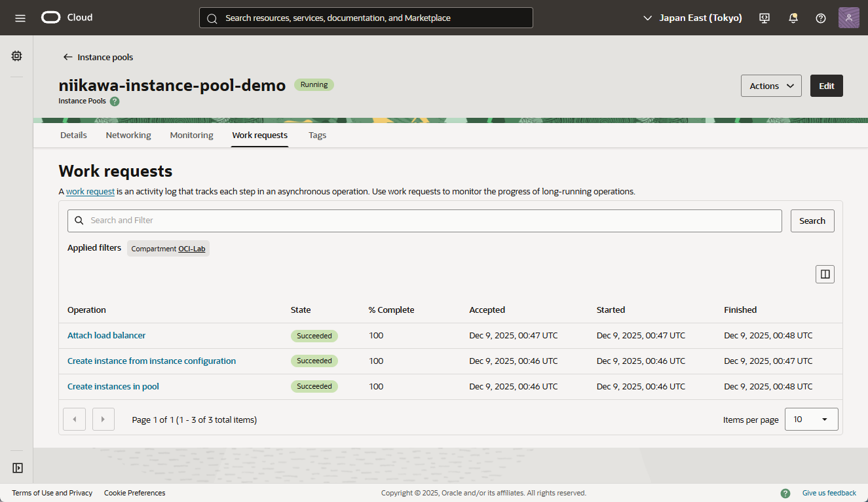This screenshot has height=502, width=868.
Task: Switch to the Networking tab
Action: point(128,135)
